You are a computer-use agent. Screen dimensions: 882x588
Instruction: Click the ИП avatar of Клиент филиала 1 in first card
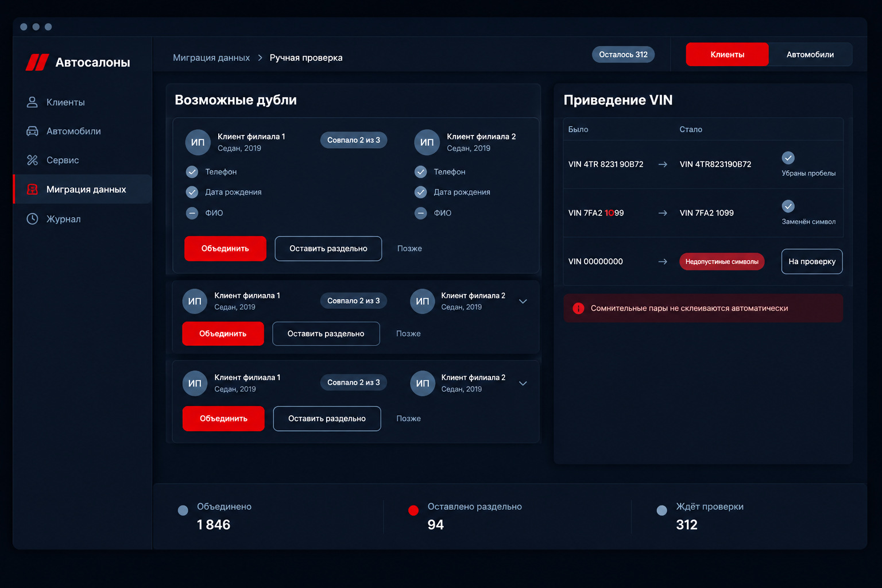tap(198, 142)
